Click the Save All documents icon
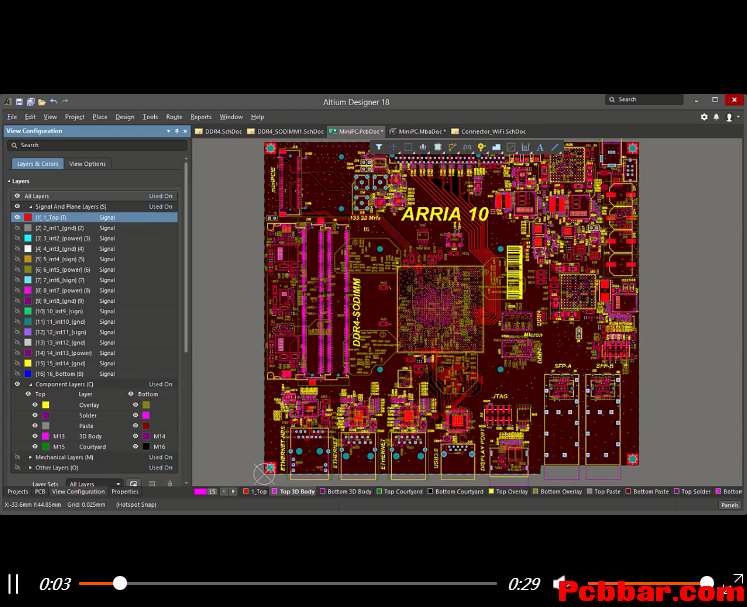This screenshot has height=607, width=747. point(30,101)
